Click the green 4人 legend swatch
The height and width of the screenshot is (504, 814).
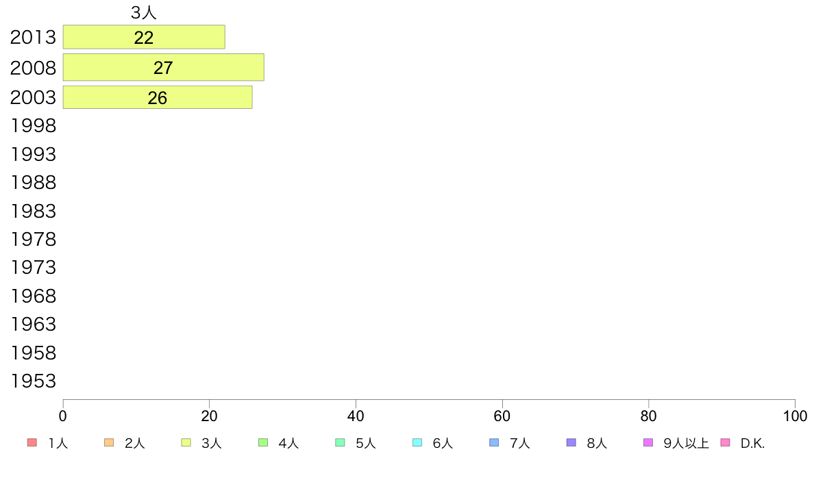point(263,443)
